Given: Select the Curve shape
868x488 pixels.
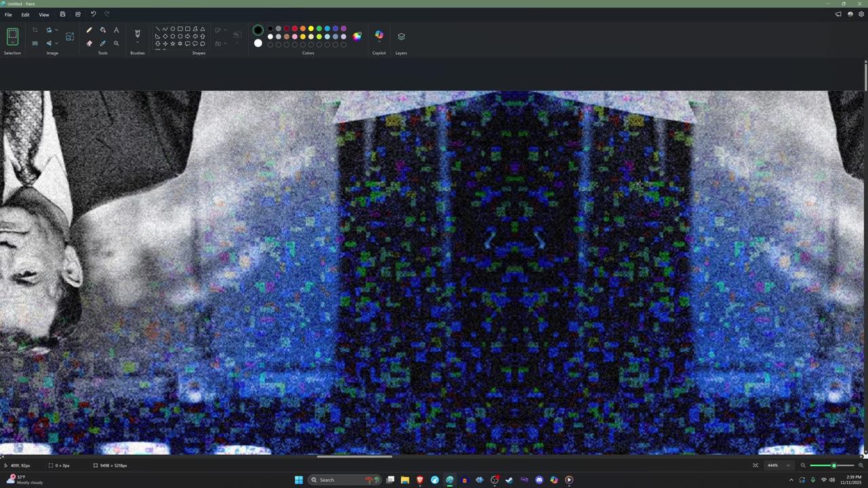Looking at the screenshot, I should (x=165, y=28).
